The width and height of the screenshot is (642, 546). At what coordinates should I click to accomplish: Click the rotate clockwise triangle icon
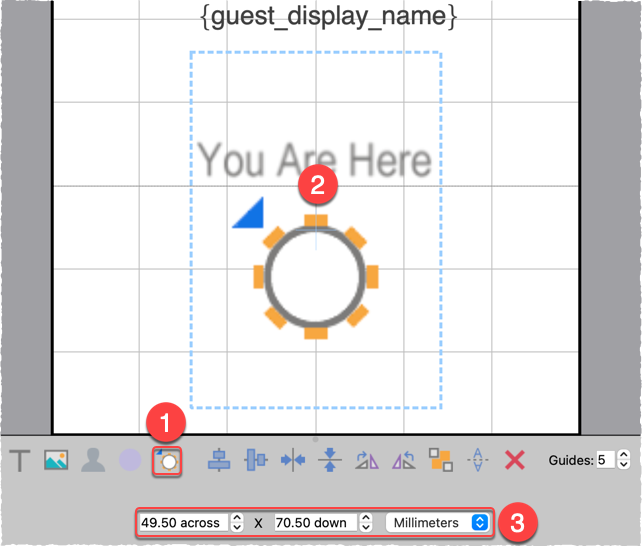point(367,460)
